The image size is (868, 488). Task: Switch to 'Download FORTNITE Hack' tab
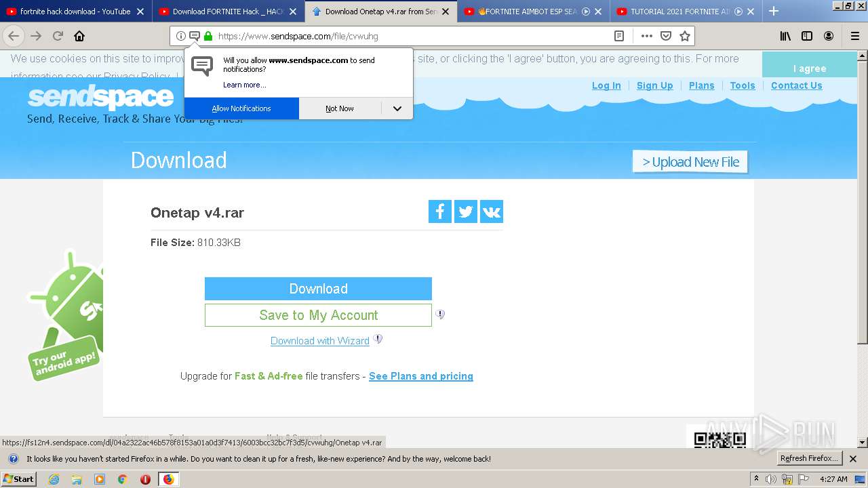pos(228,12)
